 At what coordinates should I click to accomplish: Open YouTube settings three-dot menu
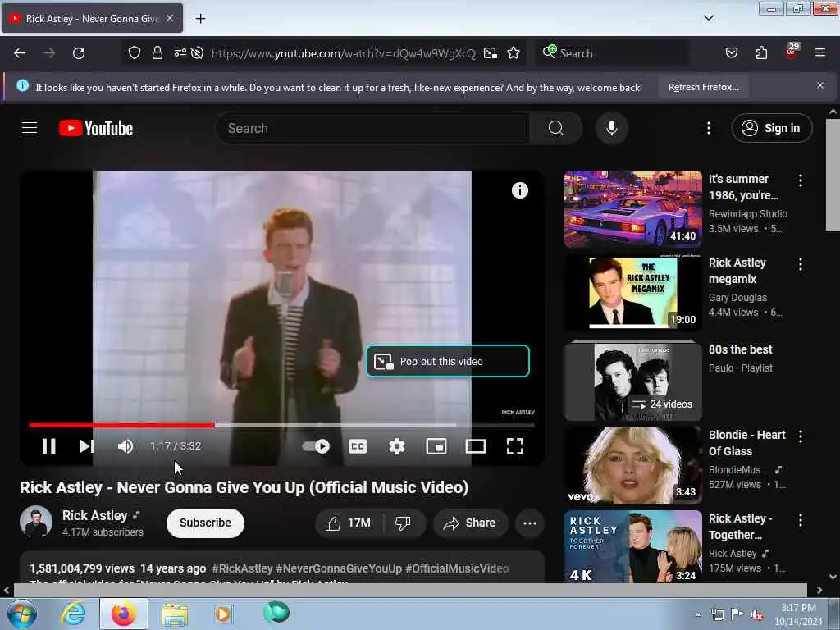tap(708, 128)
